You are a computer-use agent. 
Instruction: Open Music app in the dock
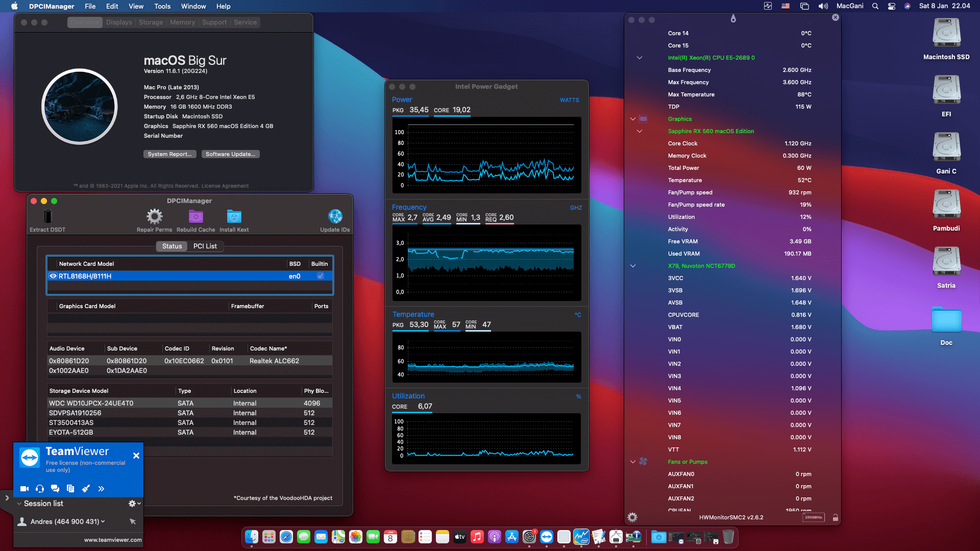(477, 537)
